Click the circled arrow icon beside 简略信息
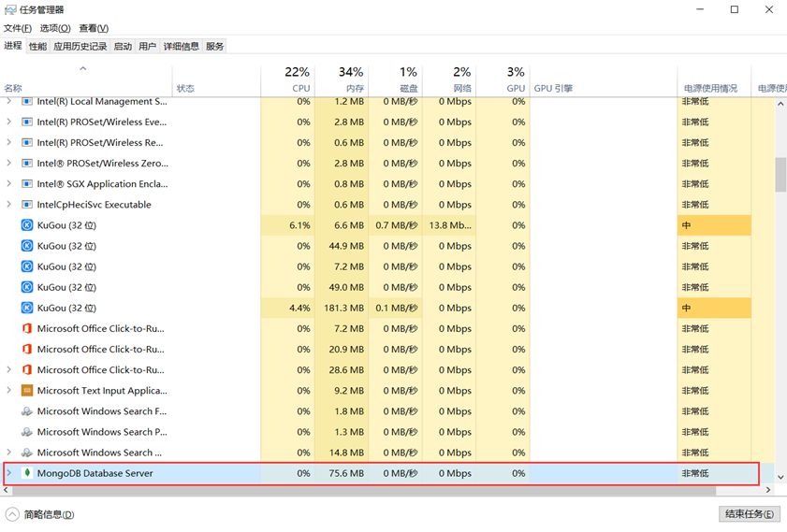787x532 pixels. click(x=12, y=514)
